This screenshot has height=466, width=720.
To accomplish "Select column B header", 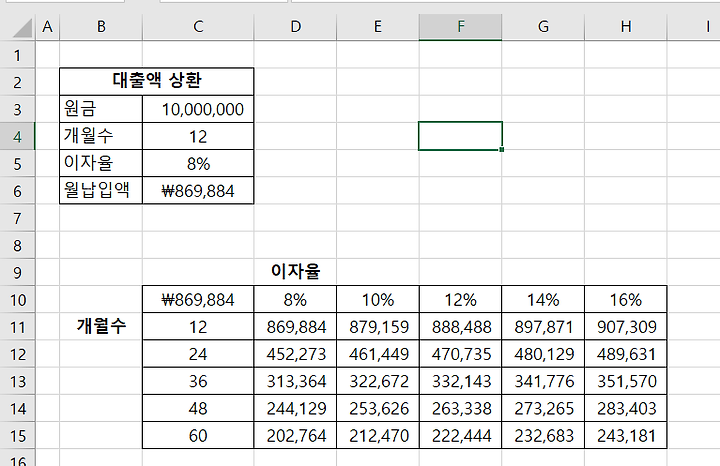I will [101, 27].
